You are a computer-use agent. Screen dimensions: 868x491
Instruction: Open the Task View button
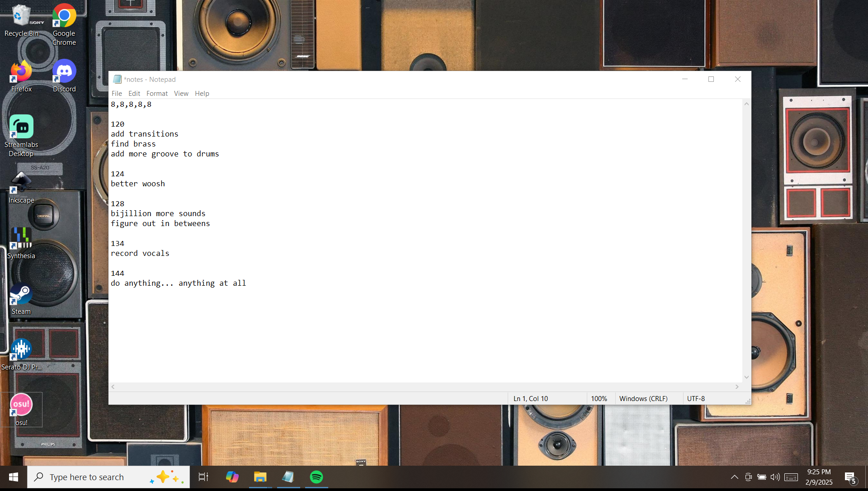(x=203, y=477)
